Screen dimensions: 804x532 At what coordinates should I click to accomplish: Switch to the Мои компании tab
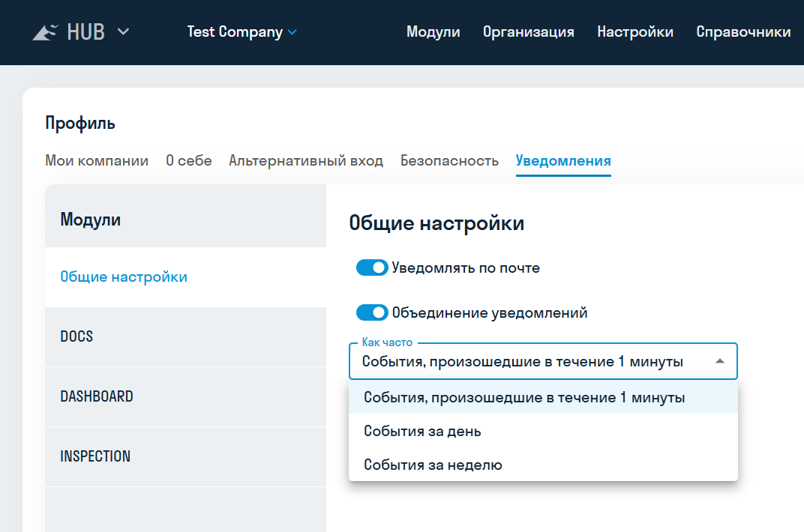pos(97,161)
